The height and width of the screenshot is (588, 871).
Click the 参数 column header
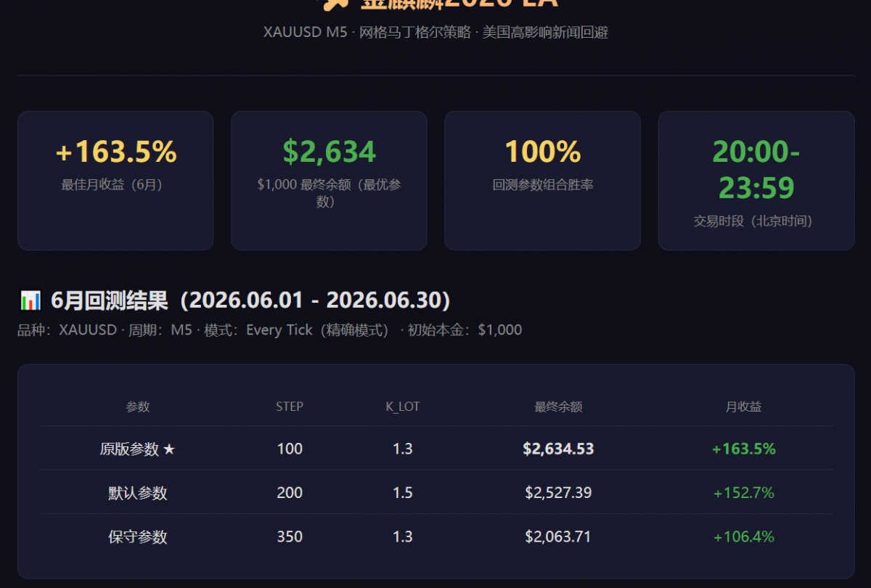coord(138,407)
